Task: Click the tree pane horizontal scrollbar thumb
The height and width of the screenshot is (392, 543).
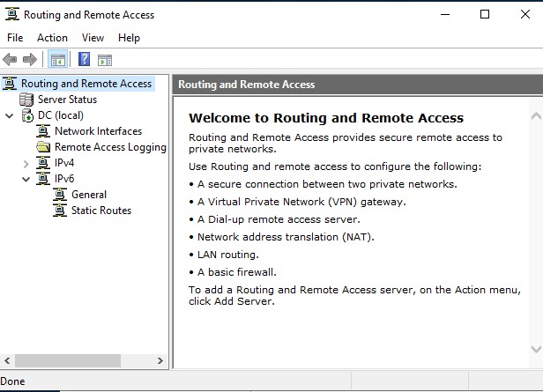Action: (x=68, y=360)
